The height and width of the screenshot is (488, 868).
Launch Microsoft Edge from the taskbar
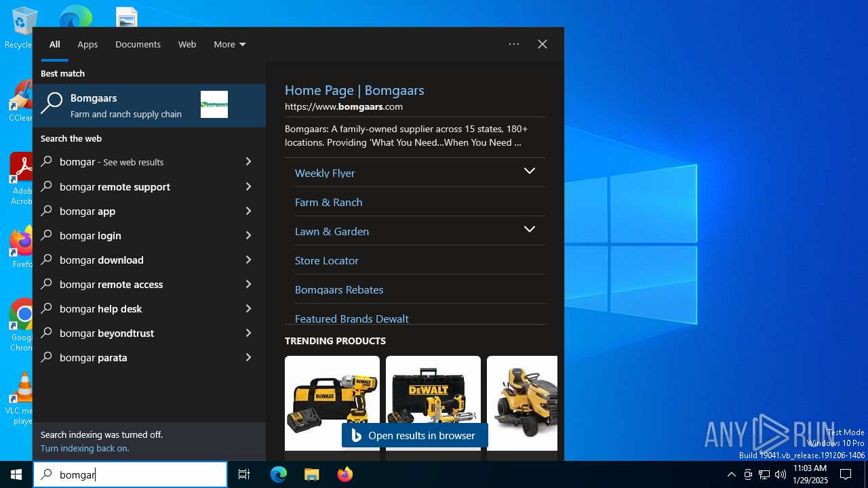click(279, 474)
